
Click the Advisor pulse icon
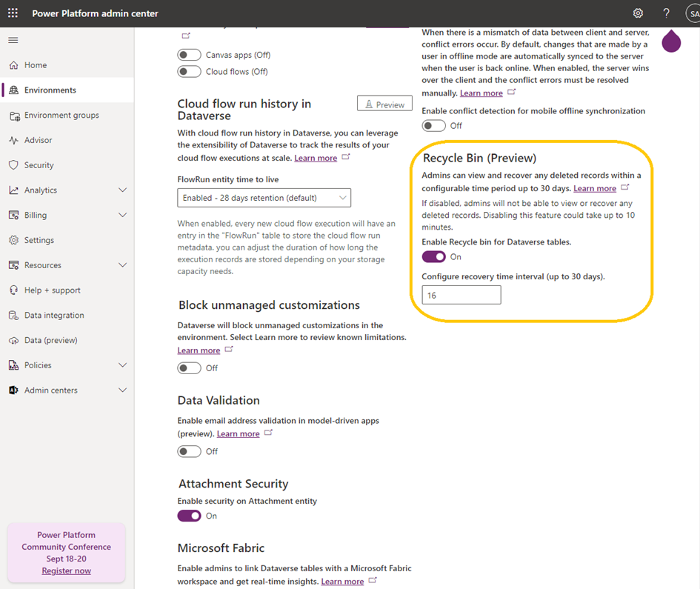coord(14,140)
